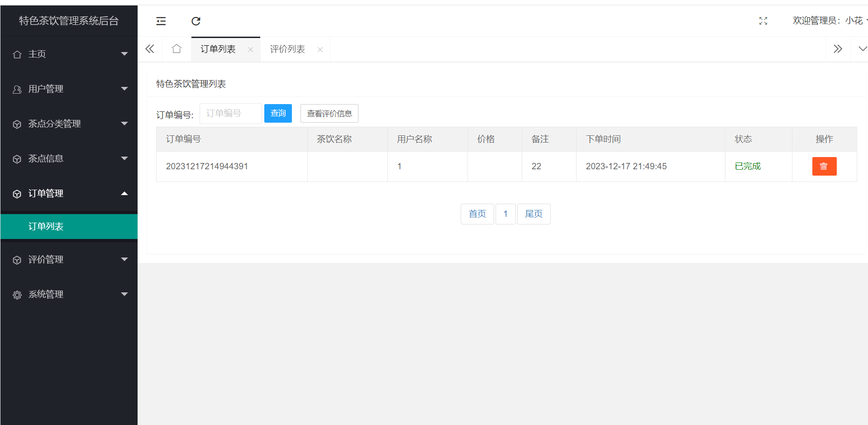Switch to the 评价列表 tab

tap(287, 49)
